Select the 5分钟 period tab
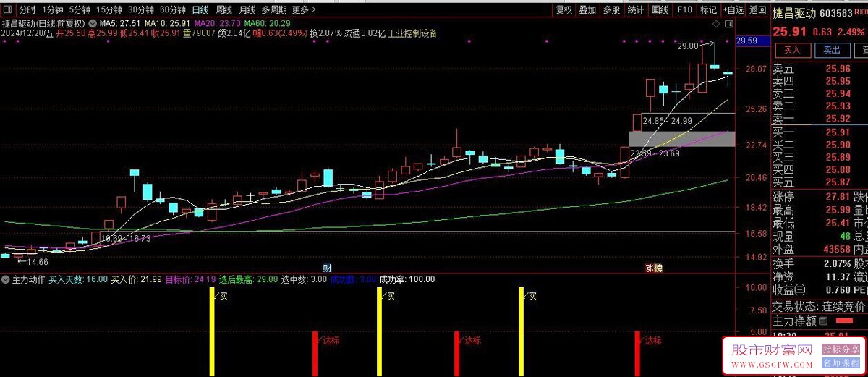 click(x=80, y=10)
